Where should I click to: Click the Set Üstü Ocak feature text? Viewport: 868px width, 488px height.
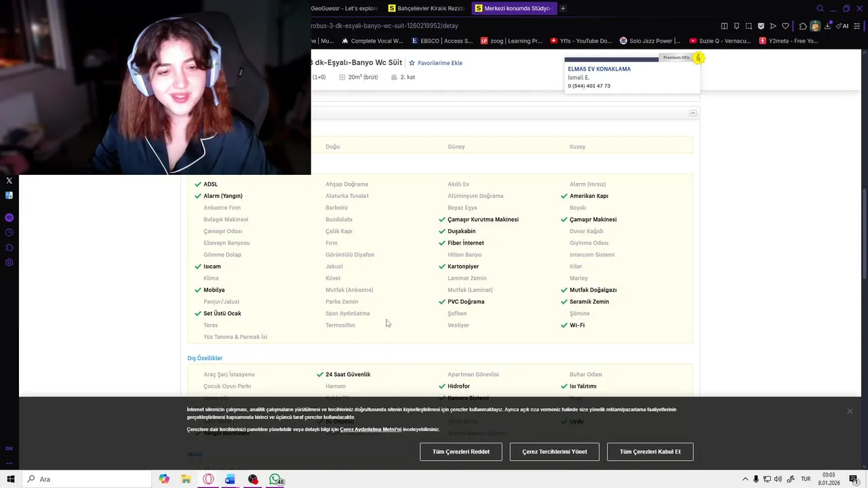(222, 313)
